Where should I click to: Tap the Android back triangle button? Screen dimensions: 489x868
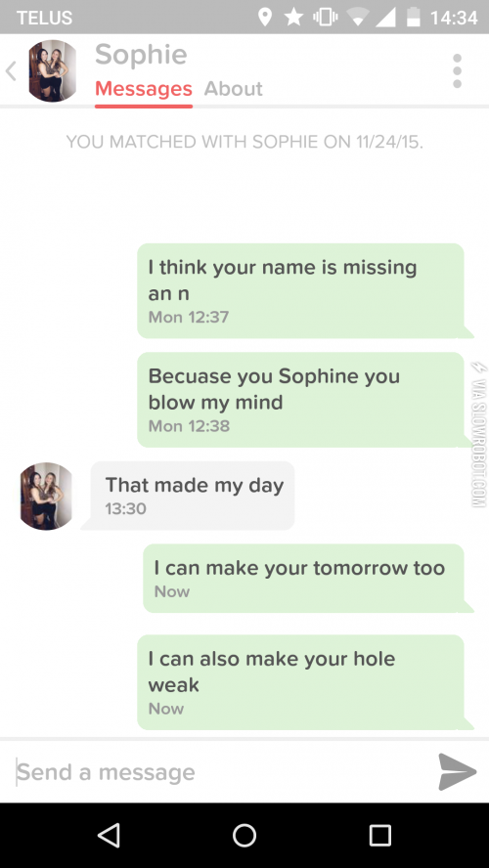pyautogui.click(x=109, y=836)
